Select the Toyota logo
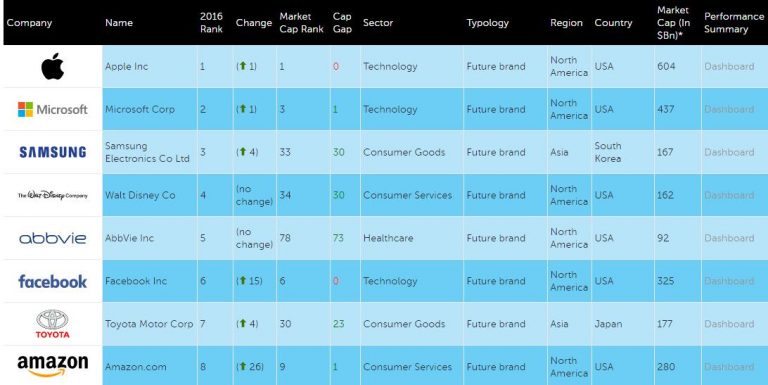 click(x=52, y=324)
